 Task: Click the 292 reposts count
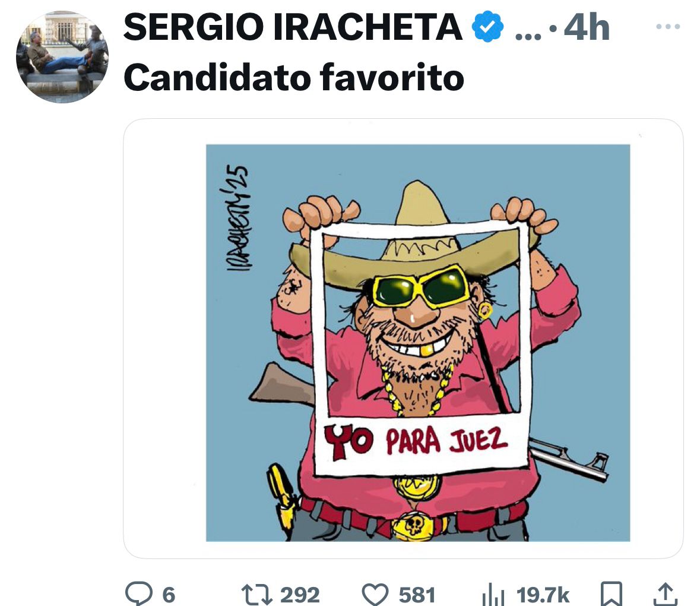tap(300, 594)
